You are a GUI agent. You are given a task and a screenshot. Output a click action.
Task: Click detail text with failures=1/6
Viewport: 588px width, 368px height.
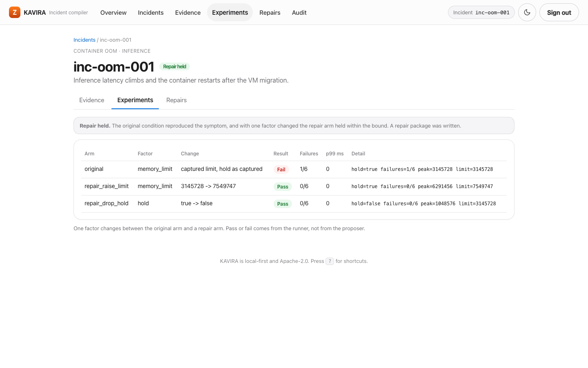(422, 169)
